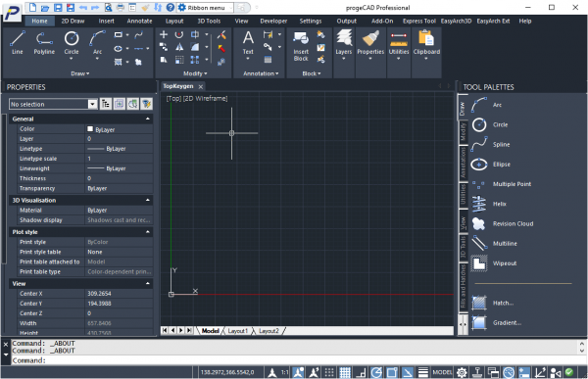Open the 2D Draw ribbon tab
The width and height of the screenshot is (588, 379).
coord(73,21)
